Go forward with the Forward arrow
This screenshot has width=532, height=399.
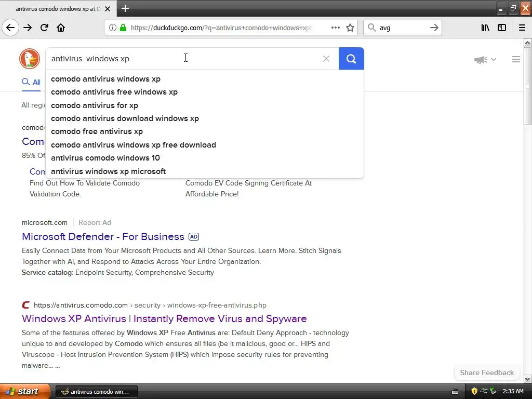tap(28, 28)
